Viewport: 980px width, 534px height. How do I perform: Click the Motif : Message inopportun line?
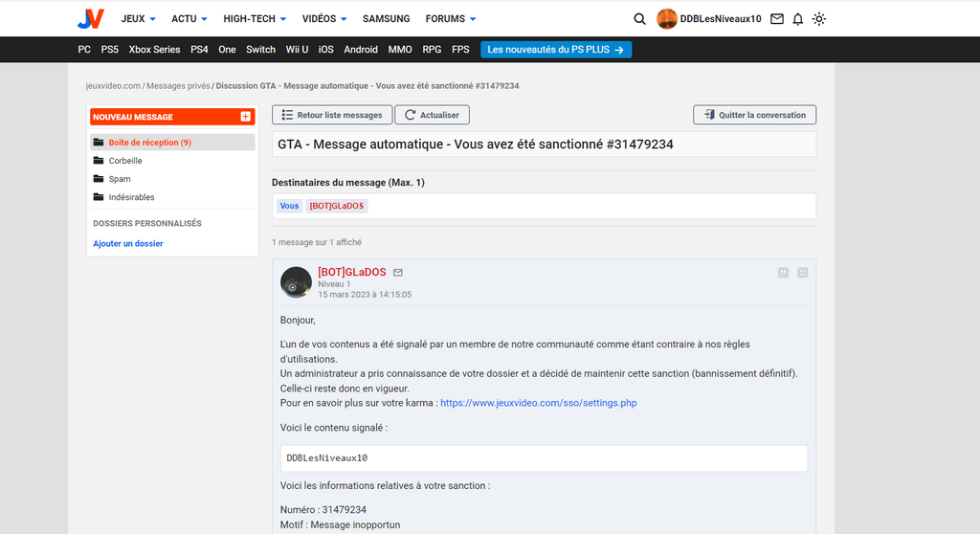340,524
